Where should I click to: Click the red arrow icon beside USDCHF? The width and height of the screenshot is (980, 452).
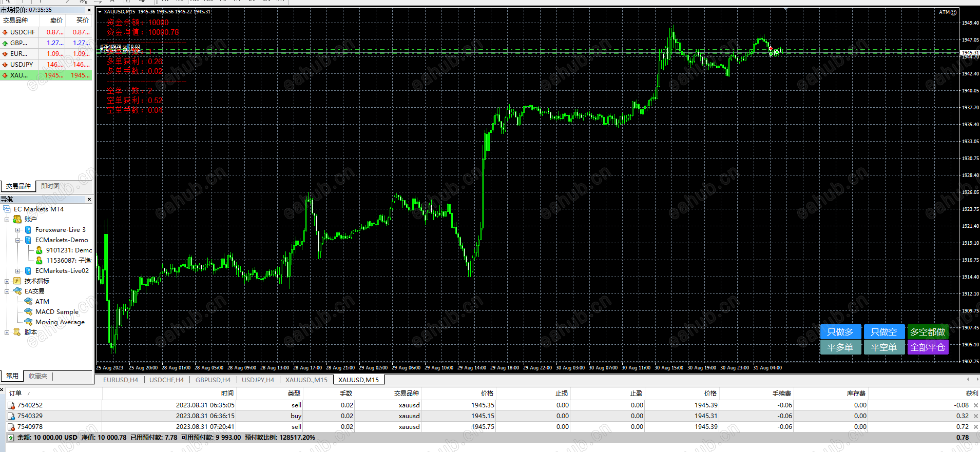[5, 32]
